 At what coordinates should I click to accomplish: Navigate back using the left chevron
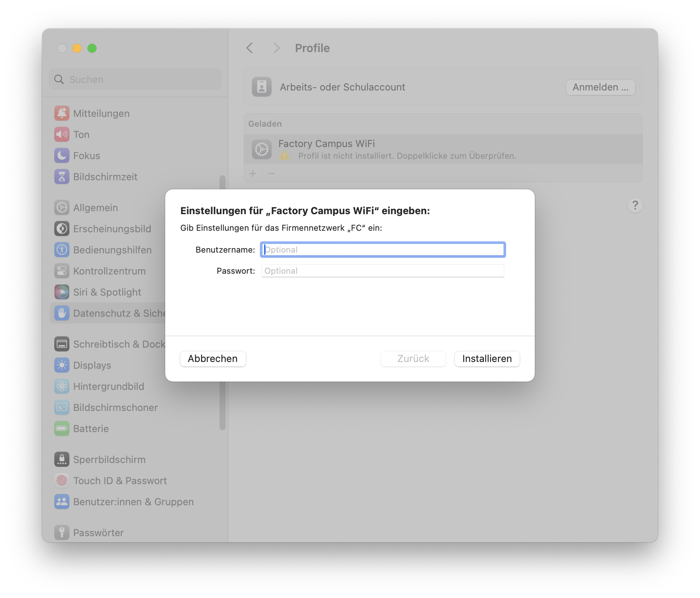[249, 48]
